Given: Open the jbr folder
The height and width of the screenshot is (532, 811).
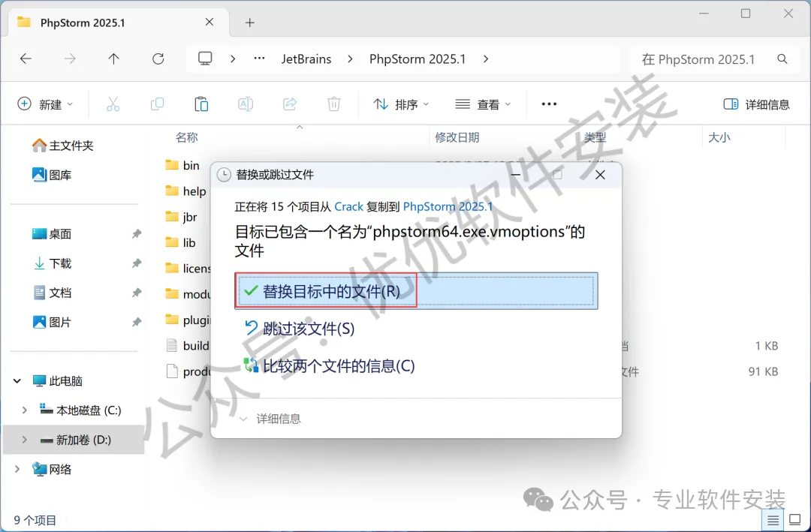Looking at the screenshot, I should (182, 217).
